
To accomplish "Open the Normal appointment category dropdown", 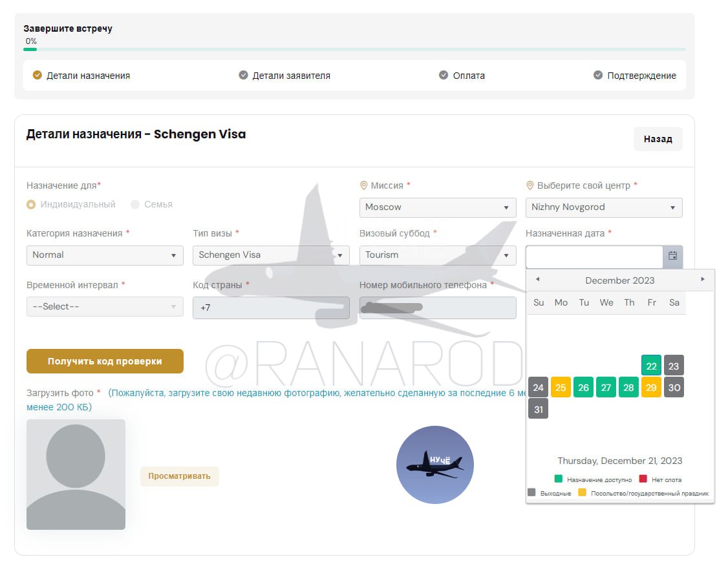I will coord(105,255).
